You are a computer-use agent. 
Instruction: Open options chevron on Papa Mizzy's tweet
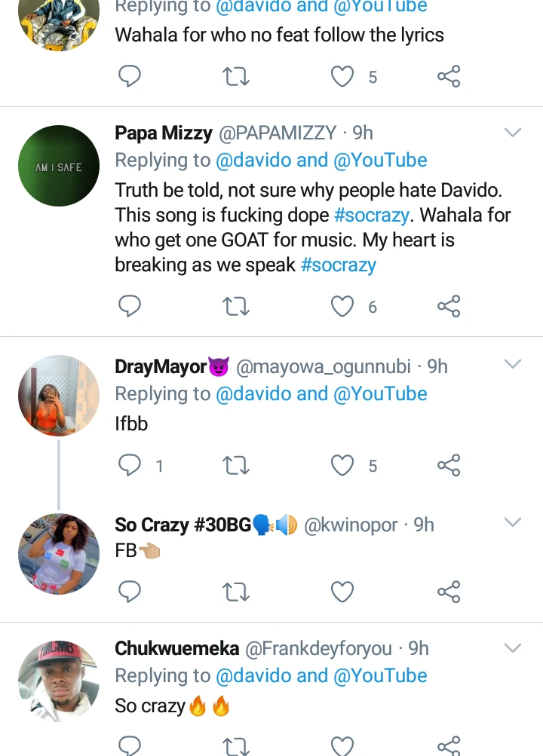coord(513,133)
